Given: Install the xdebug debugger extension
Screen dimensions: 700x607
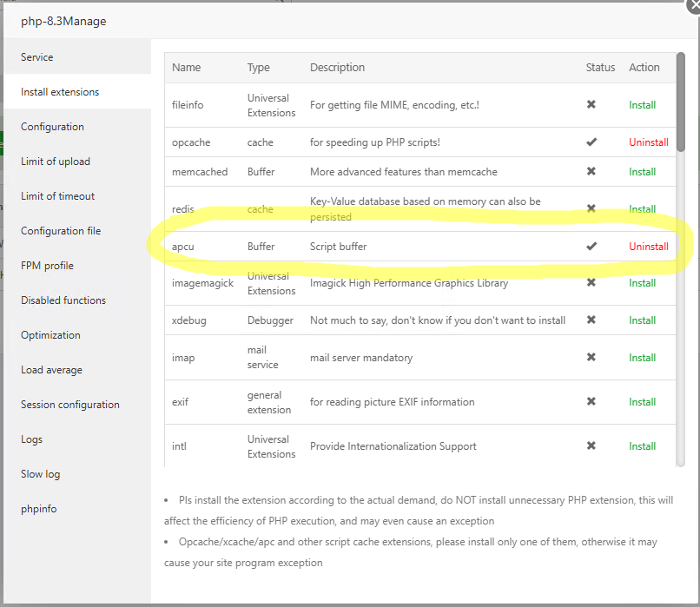Looking at the screenshot, I should coord(642,320).
